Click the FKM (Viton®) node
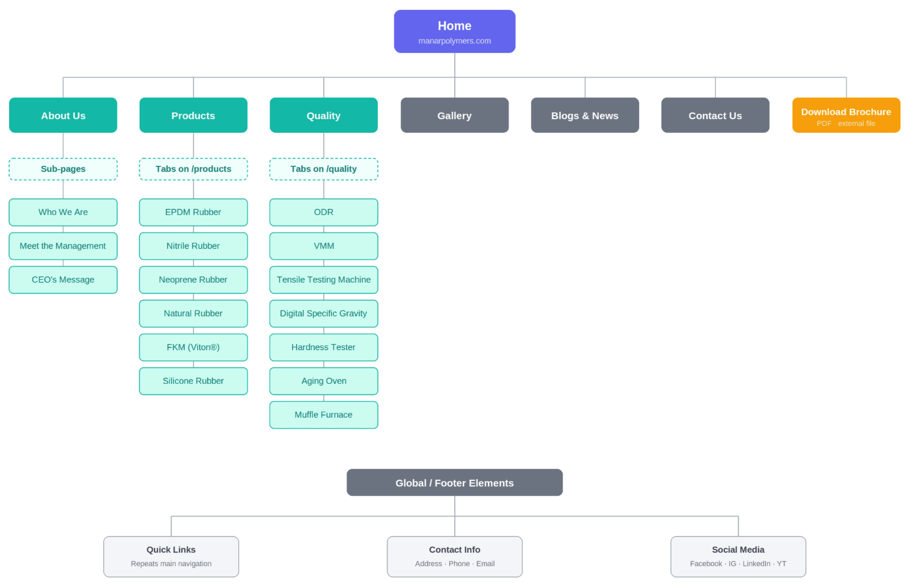Viewport: 908px width, 588px height. [193, 347]
